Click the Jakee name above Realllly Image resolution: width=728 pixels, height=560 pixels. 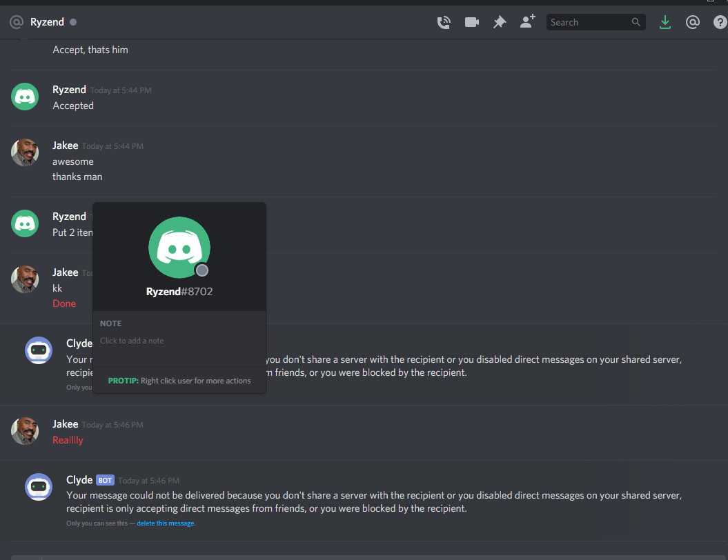coord(65,424)
